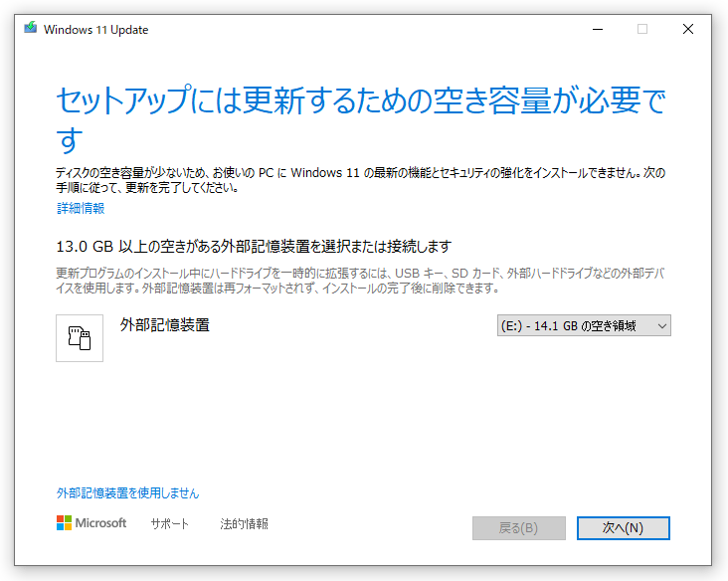This screenshot has height=581, width=728.
Task: Click the 外部記憶装置 label text
Action: [165, 324]
